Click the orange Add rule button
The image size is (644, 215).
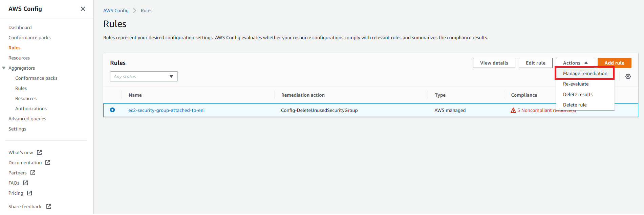tap(615, 63)
